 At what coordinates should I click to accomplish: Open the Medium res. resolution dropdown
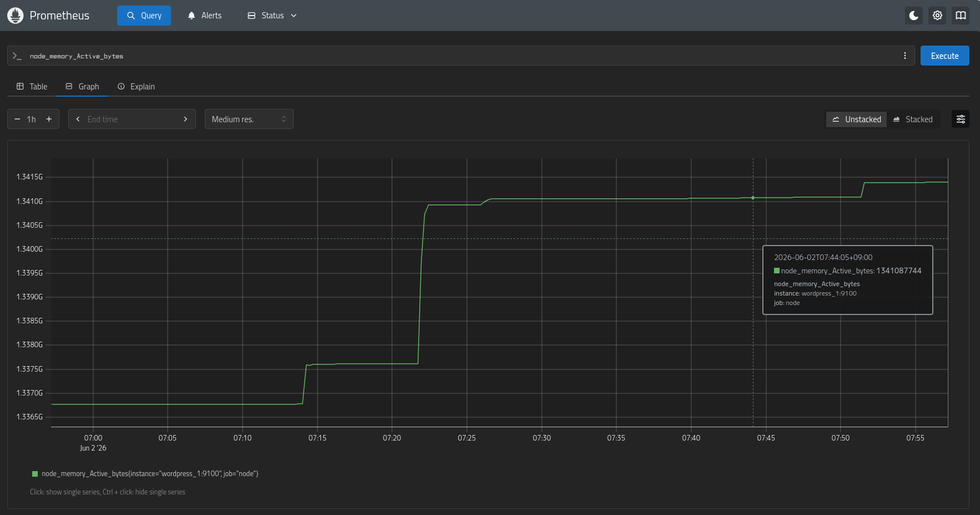click(249, 119)
